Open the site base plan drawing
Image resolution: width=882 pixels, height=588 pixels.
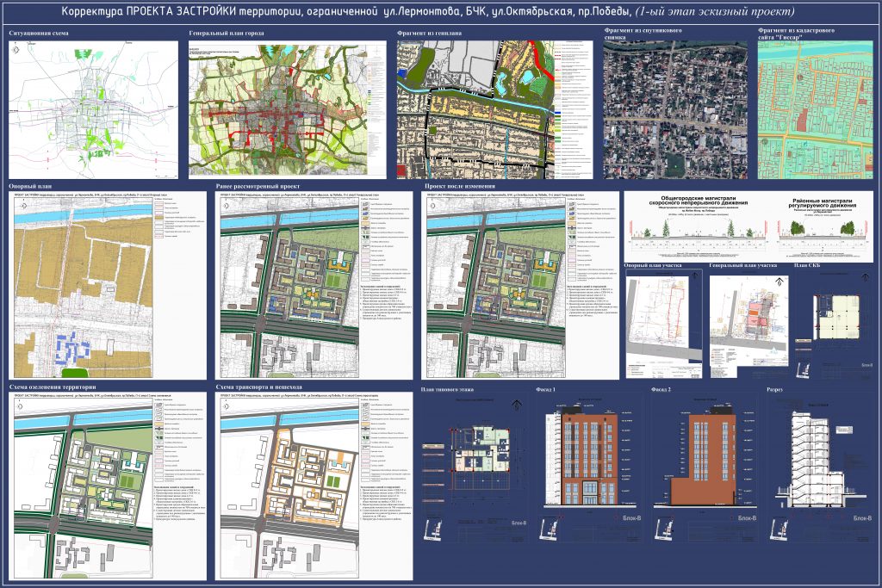tap(664, 324)
